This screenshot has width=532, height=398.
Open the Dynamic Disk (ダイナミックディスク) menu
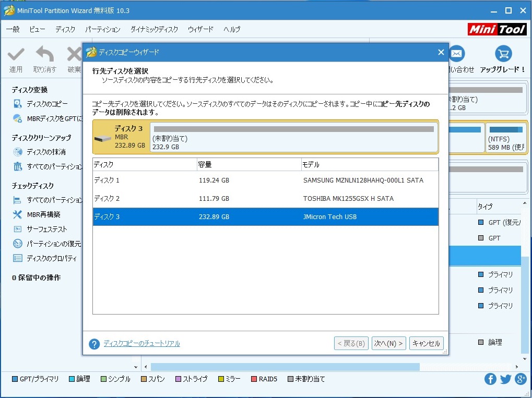pyautogui.click(x=154, y=29)
